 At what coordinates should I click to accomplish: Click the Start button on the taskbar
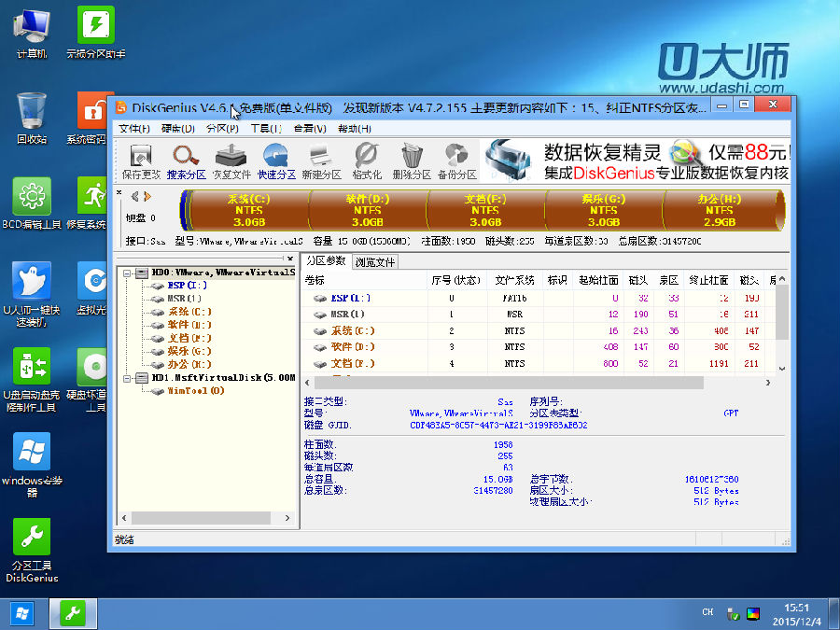(x=22, y=614)
